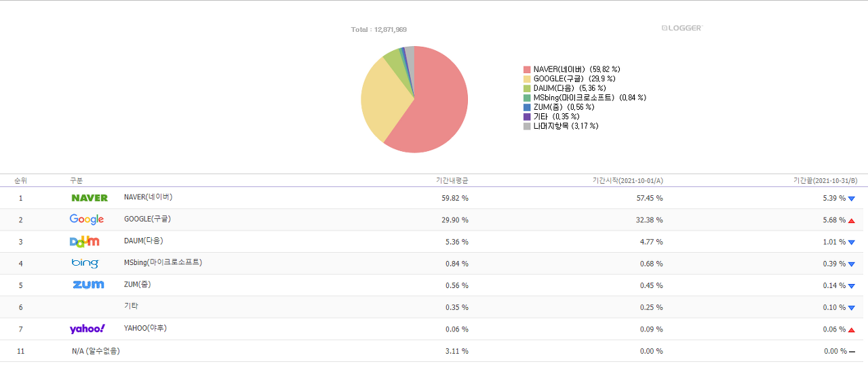Click the 순위 column header
Screen dimensions: 868x366
coord(21,180)
